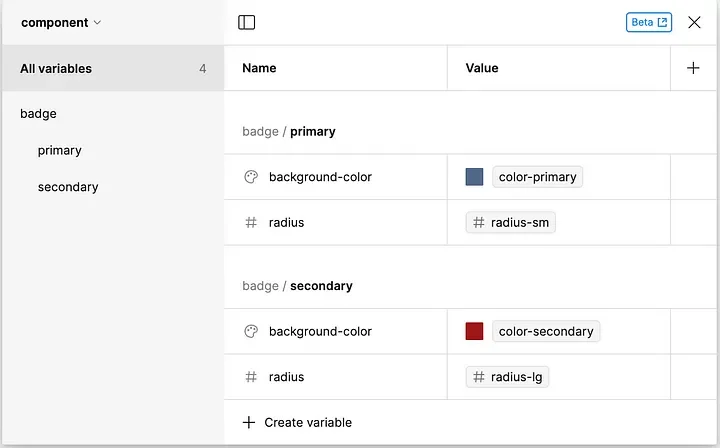Click the plus icon in table header
This screenshot has width=720, height=448.
[x=694, y=68]
